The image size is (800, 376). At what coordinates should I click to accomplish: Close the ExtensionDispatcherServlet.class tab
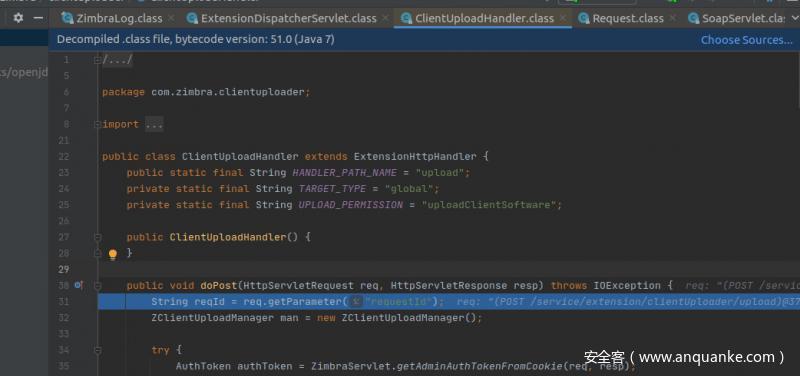tap(385, 18)
